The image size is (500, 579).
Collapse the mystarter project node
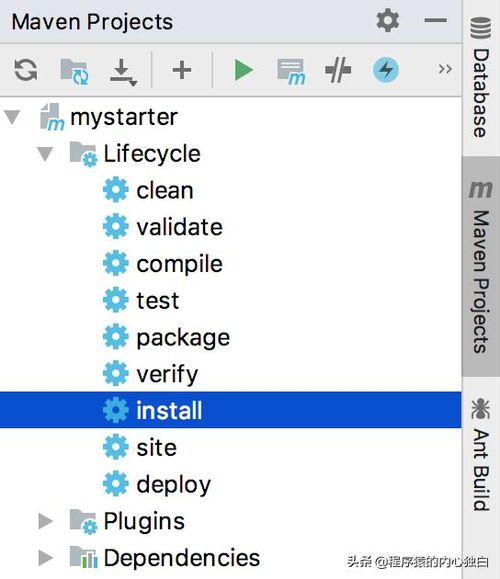tap(12, 117)
